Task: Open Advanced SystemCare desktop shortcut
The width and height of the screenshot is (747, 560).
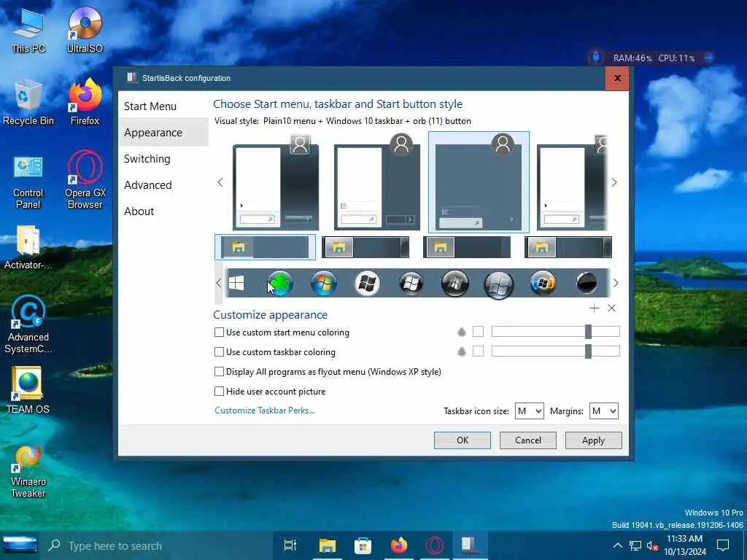Action: 28,324
